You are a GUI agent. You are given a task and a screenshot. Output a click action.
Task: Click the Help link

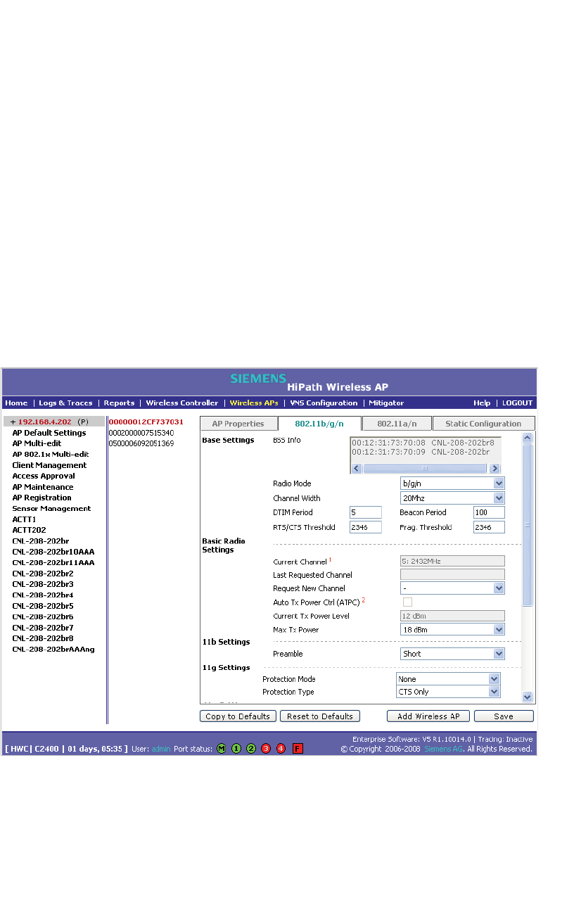(482, 403)
